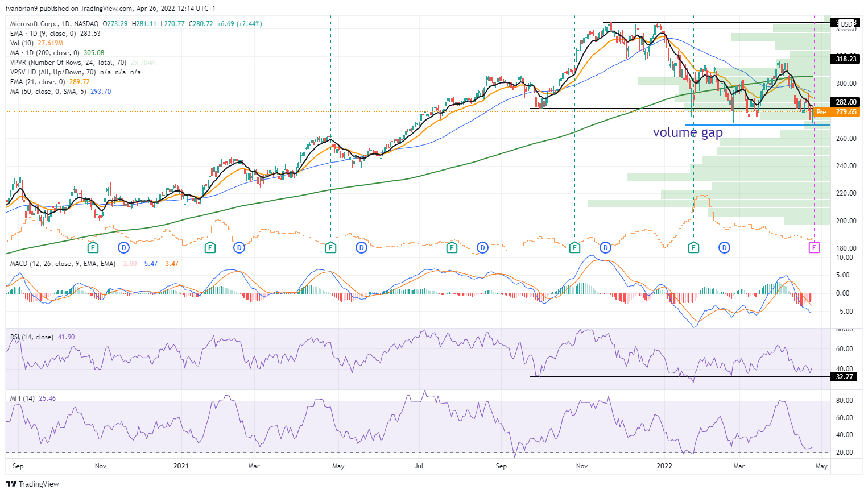Open the earnings marker from late April 2021
Viewport: 868px width, 494px height.
[x=330, y=247]
